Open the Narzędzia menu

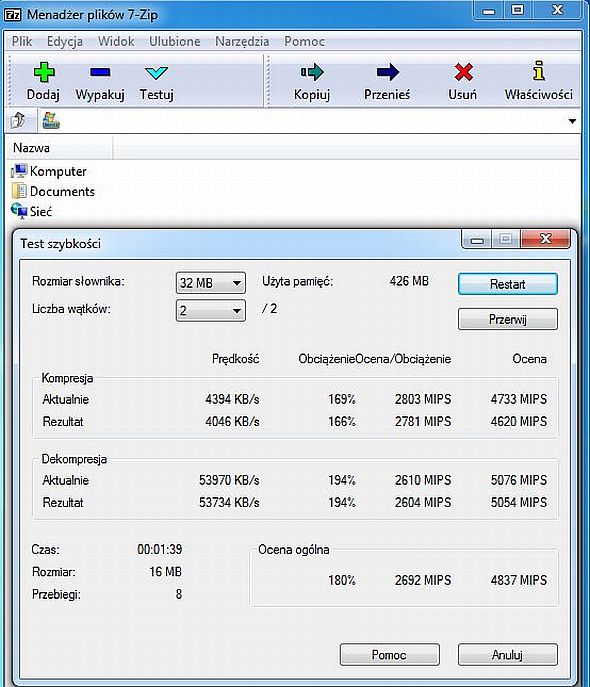coord(242,42)
